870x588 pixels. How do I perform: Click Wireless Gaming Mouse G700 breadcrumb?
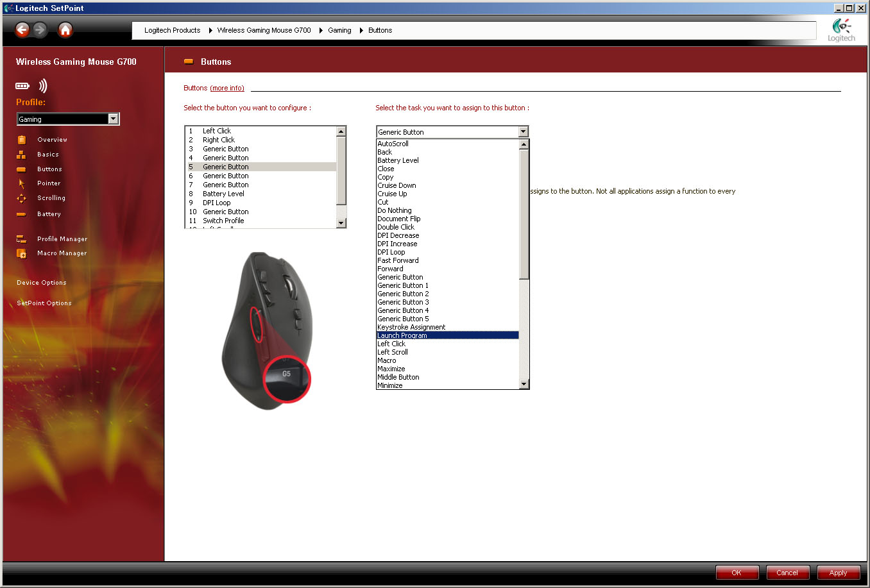(x=264, y=30)
